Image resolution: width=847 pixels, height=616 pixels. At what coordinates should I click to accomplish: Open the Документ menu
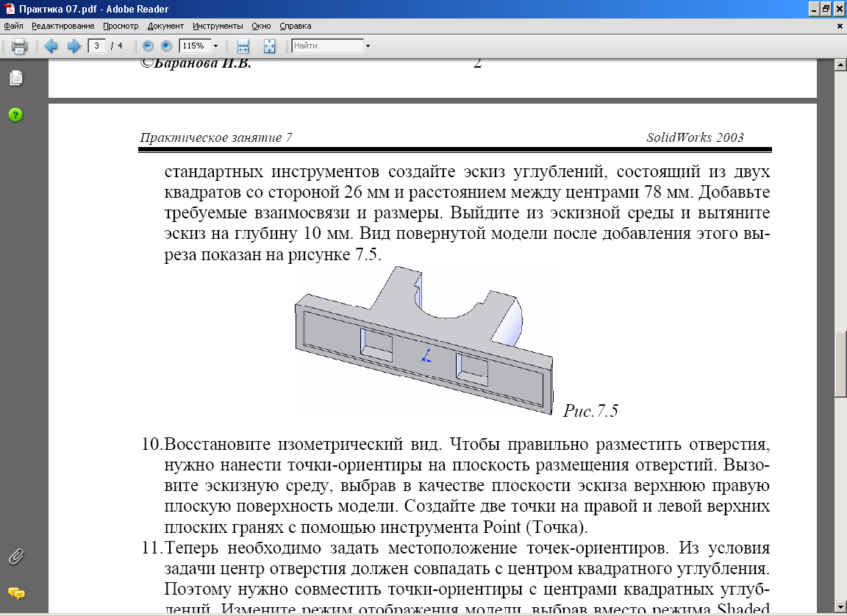coord(165,26)
